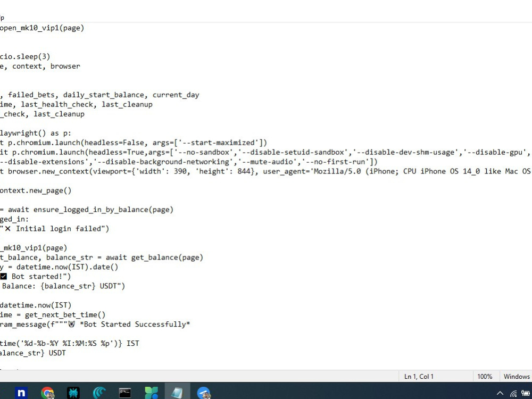Click on 'user_agent=' in the code
This screenshot has height=399, width=532.
286,171
